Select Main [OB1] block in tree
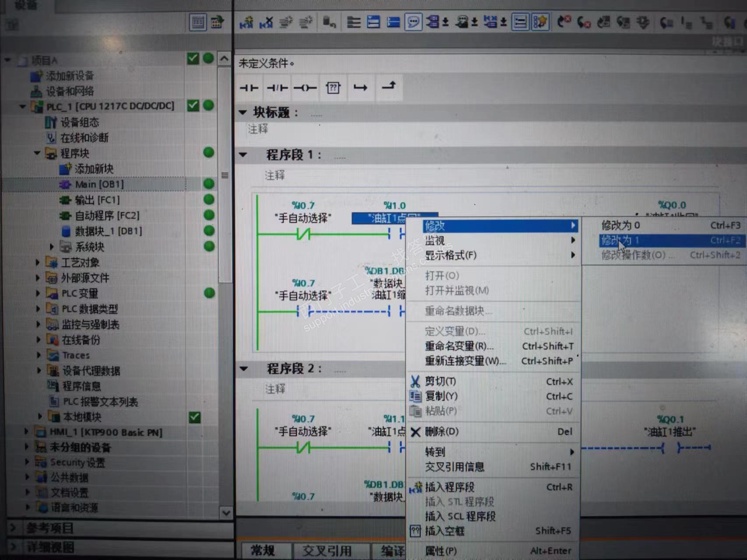Image resolution: width=747 pixels, height=560 pixels. click(x=99, y=184)
